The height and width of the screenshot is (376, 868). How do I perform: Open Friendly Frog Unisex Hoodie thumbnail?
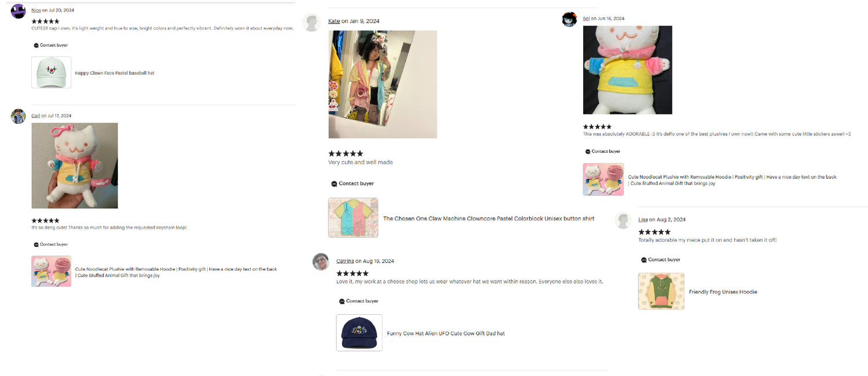(x=661, y=291)
